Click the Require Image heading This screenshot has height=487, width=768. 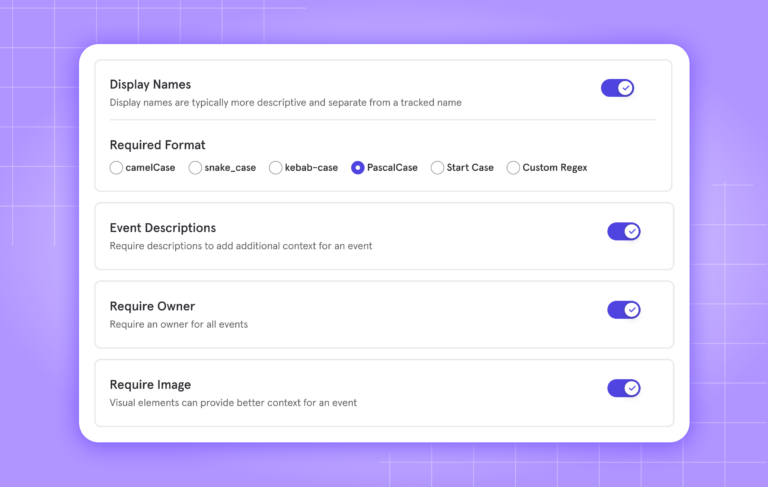coord(150,385)
